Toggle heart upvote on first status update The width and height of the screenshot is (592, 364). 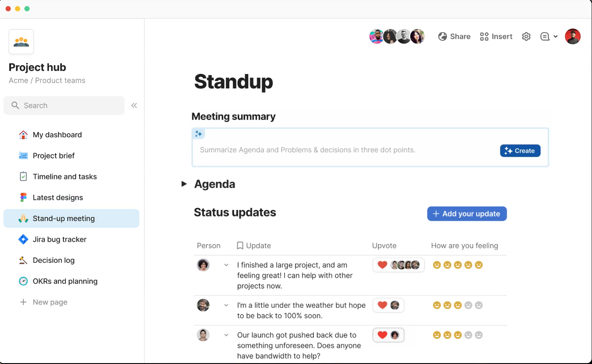(x=382, y=265)
